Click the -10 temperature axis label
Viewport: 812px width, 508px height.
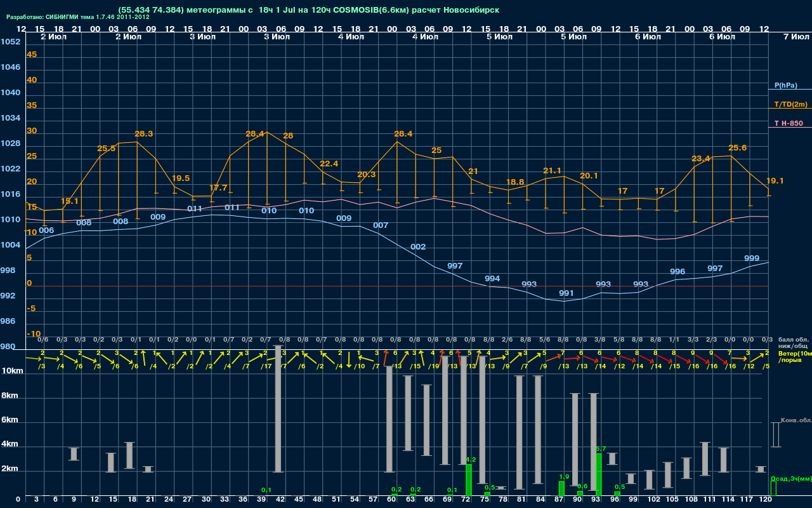[x=34, y=334]
